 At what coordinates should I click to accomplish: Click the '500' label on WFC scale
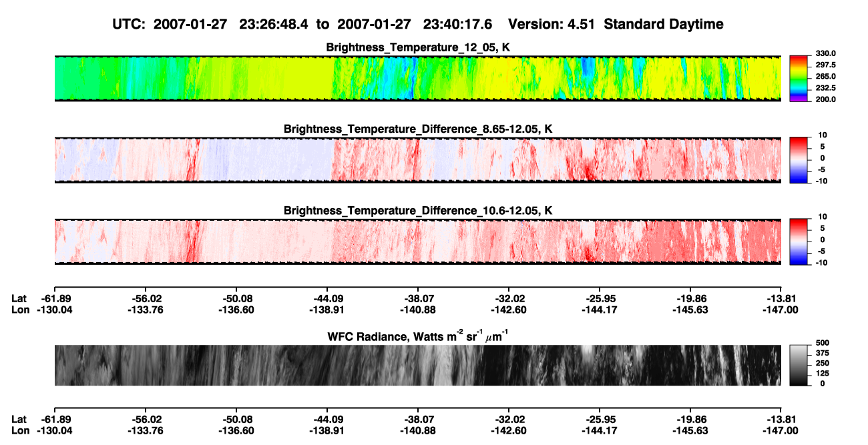tap(823, 343)
